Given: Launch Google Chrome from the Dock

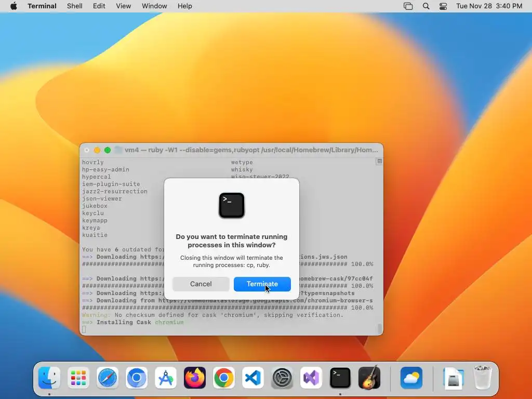Looking at the screenshot, I should (x=224, y=378).
